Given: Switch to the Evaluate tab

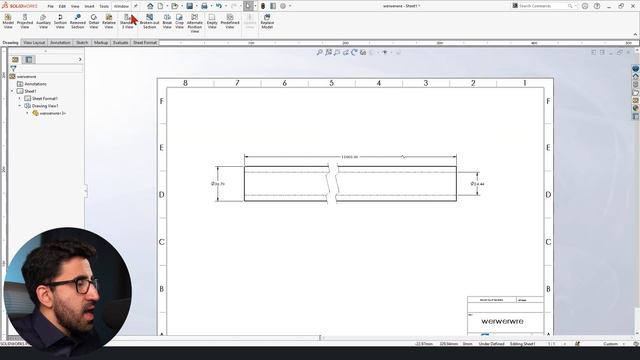Looking at the screenshot, I should 120,42.
